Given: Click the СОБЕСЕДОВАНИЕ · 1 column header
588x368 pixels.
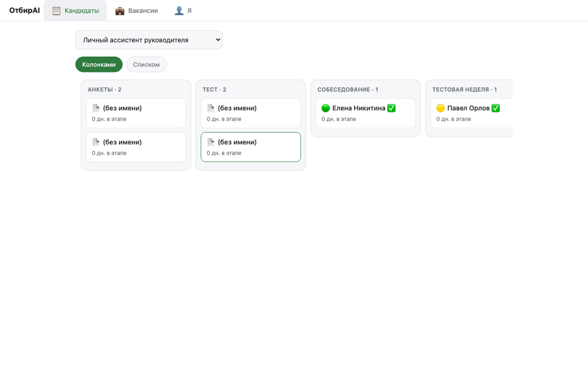Looking at the screenshot, I should [x=348, y=90].
